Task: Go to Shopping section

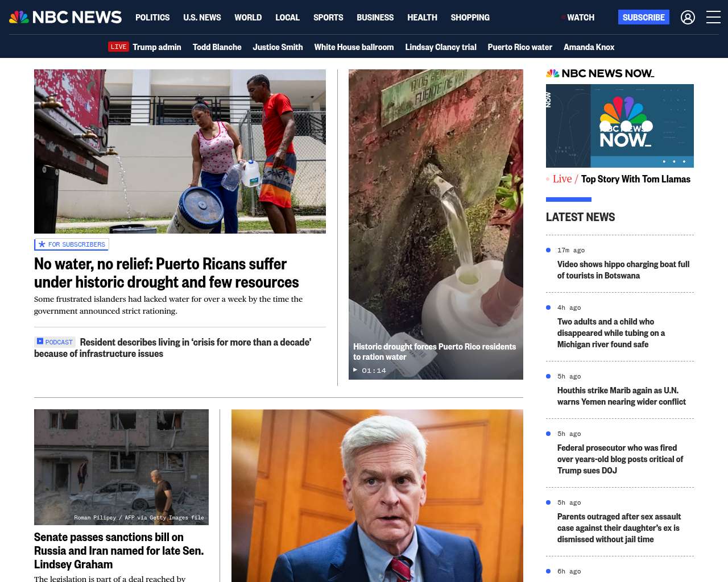Action: [470, 18]
